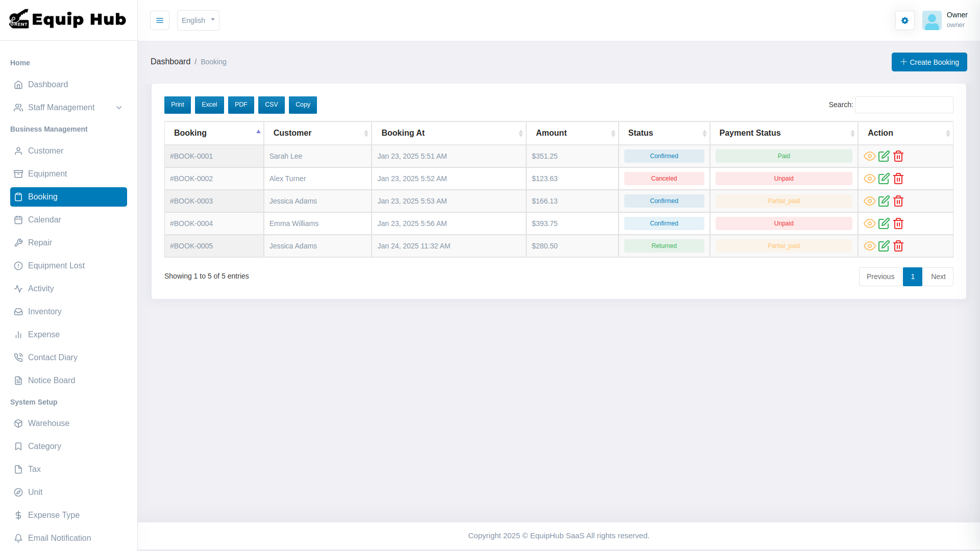Image resolution: width=980 pixels, height=551 pixels.
Task: Open Tax in sidebar
Action: [x=68, y=469]
